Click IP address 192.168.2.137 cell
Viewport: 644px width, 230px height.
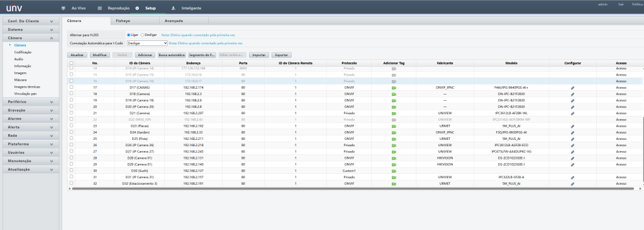(193, 171)
